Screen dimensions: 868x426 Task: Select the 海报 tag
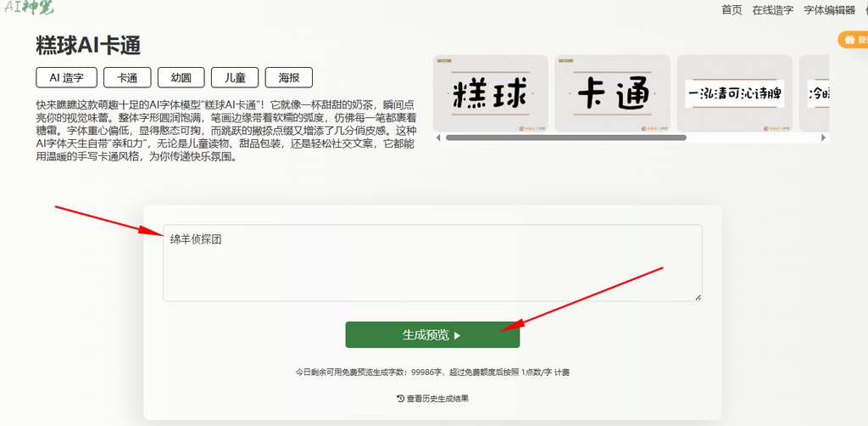289,77
